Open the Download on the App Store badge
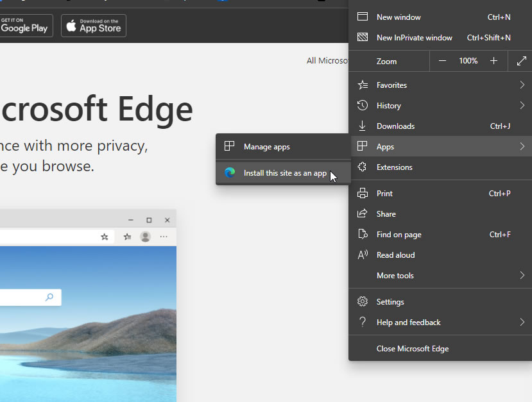This screenshot has height=402, width=532. (94, 26)
